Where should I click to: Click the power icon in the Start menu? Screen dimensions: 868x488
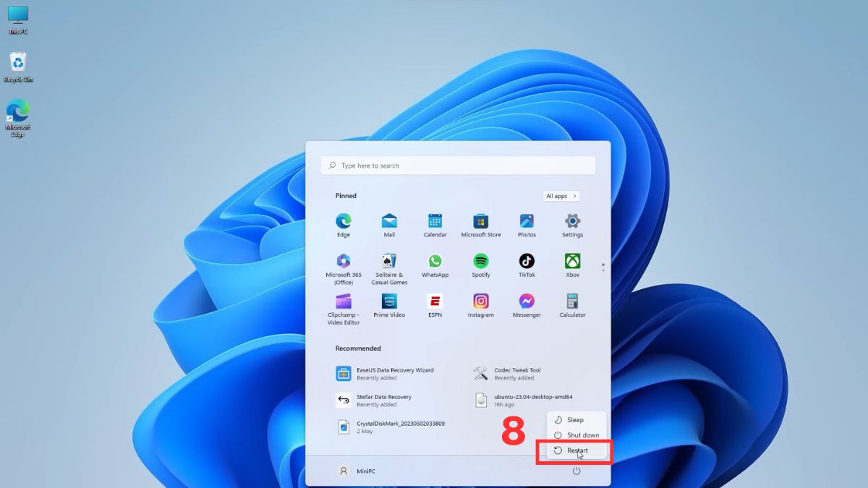click(576, 470)
